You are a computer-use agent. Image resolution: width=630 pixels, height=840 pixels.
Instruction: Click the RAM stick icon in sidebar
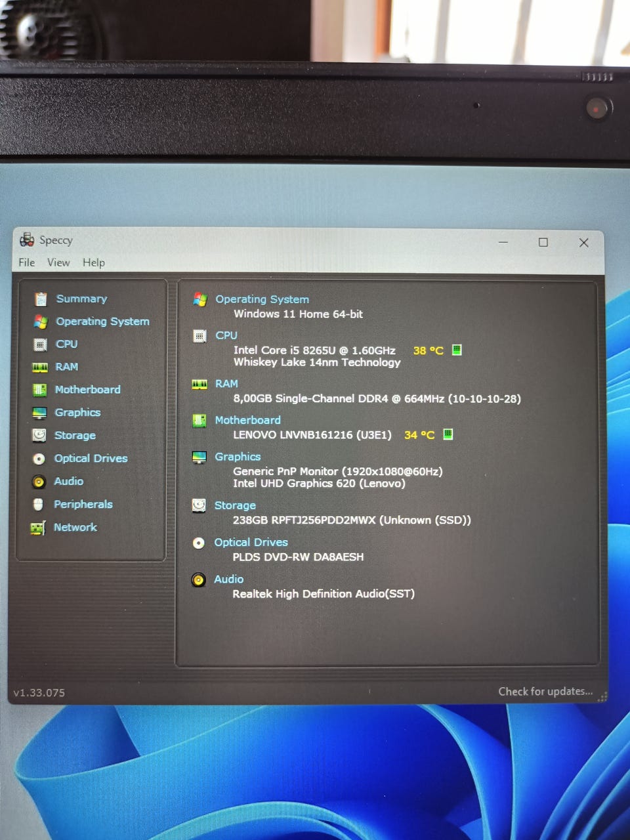pos(40,367)
